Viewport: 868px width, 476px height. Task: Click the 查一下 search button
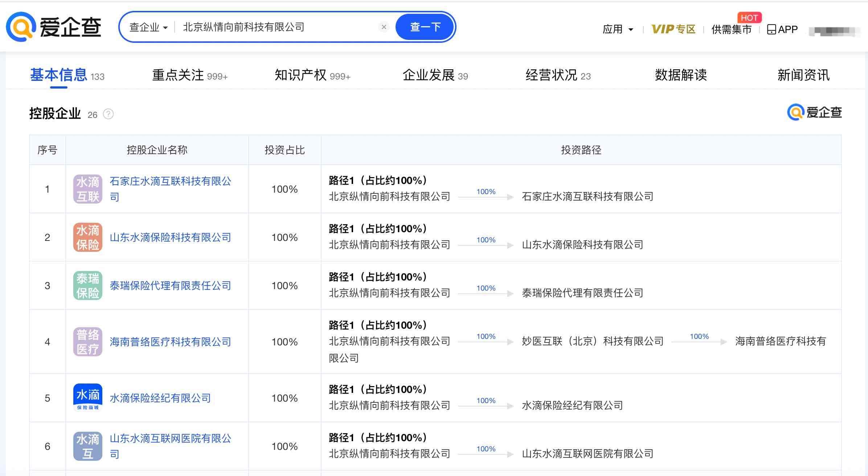(x=425, y=27)
